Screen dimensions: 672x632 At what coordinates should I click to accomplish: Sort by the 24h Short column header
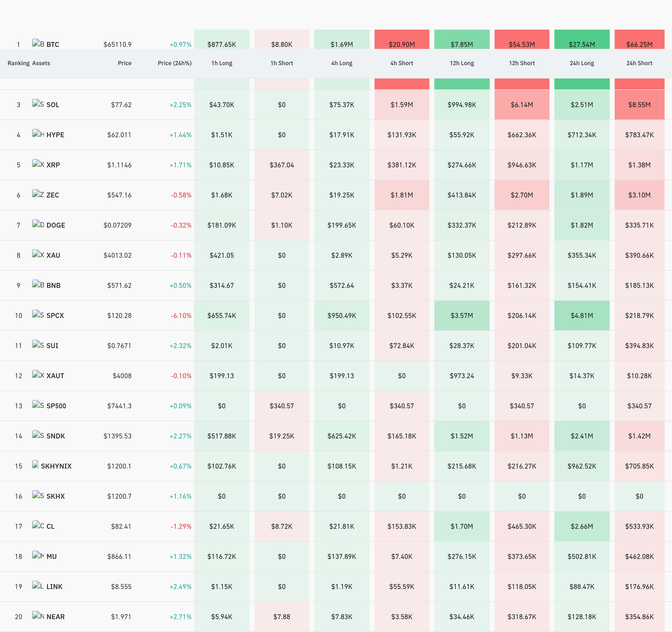[x=639, y=63]
